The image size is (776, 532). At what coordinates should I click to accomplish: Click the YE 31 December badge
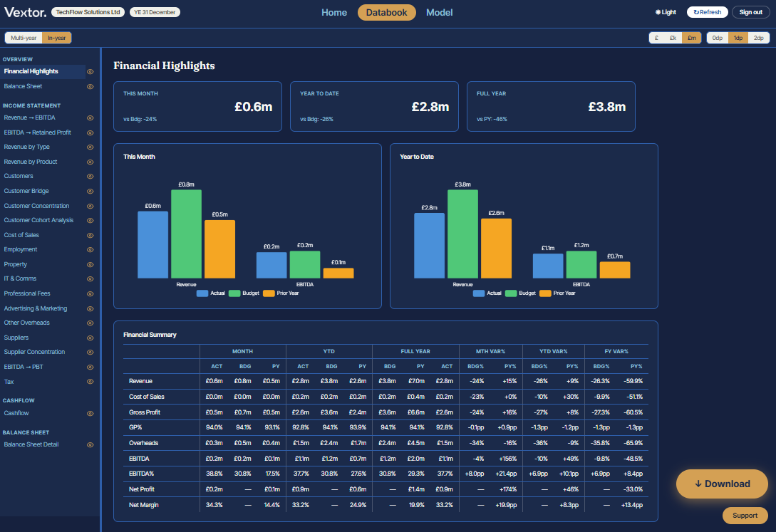155,12
